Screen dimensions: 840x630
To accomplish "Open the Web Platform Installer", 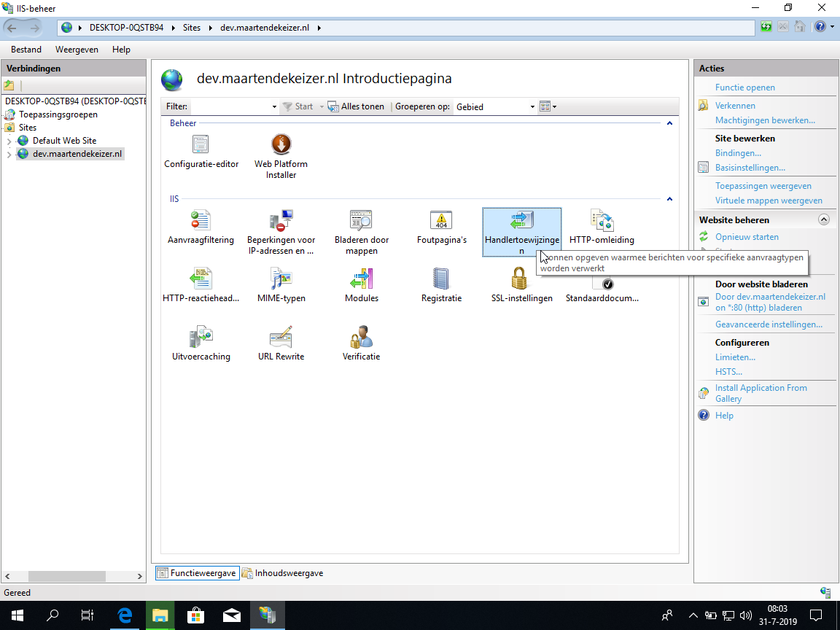I will point(281,155).
